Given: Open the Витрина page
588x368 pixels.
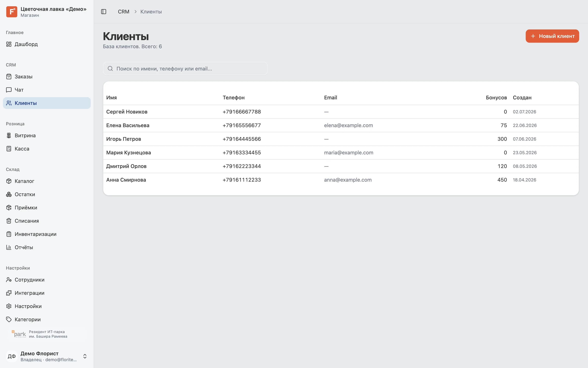Looking at the screenshot, I should tap(47, 135).
